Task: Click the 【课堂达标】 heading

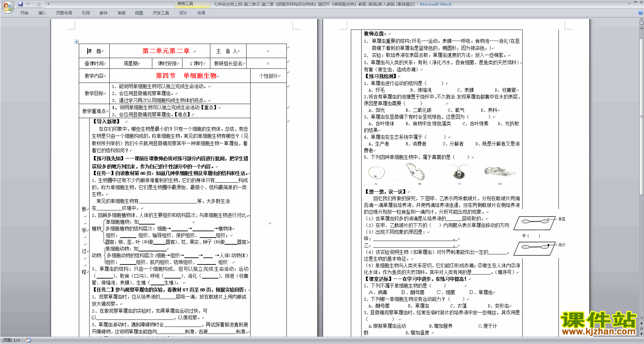Action: tap(378, 279)
